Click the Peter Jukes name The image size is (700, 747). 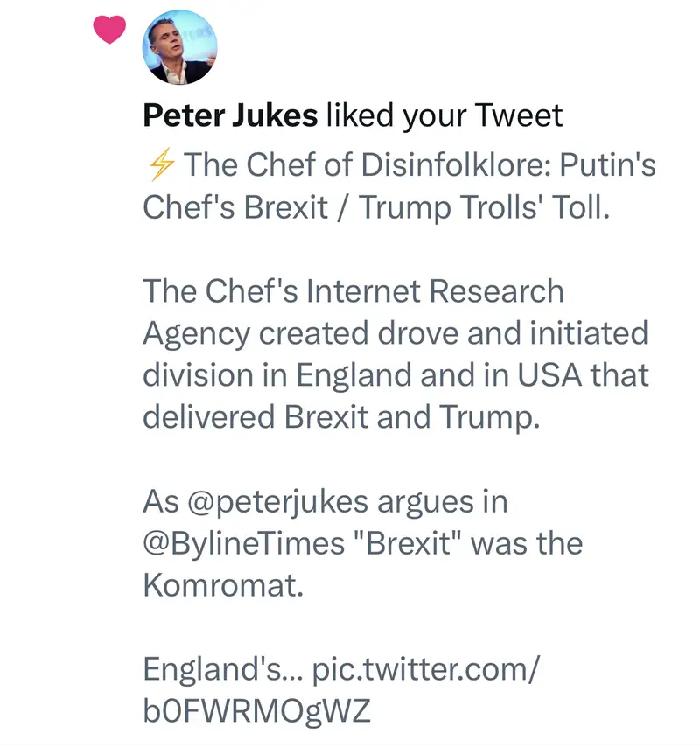(229, 115)
